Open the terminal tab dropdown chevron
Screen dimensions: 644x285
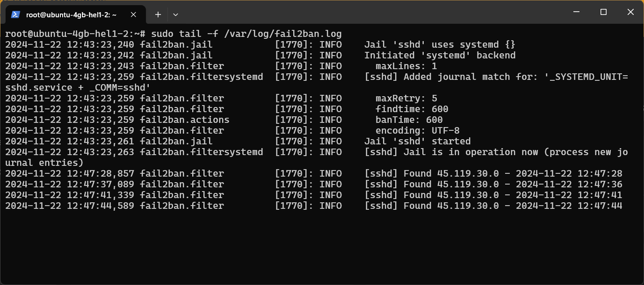point(175,14)
